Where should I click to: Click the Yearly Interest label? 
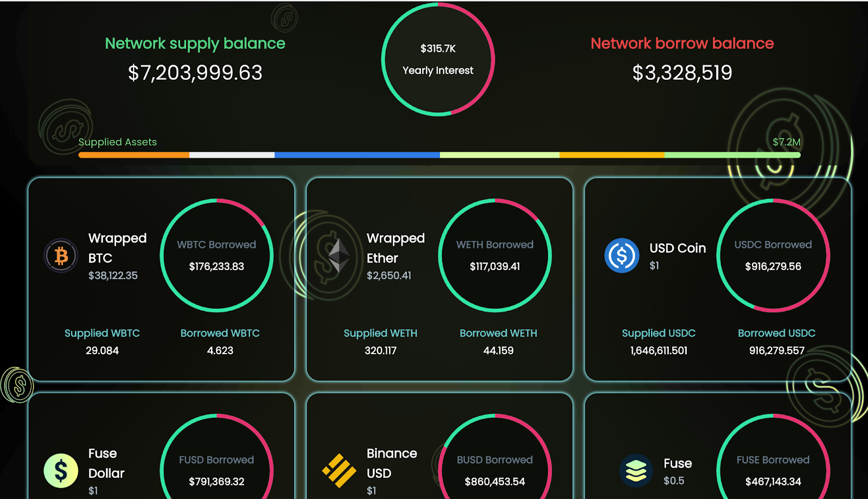[438, 71]
